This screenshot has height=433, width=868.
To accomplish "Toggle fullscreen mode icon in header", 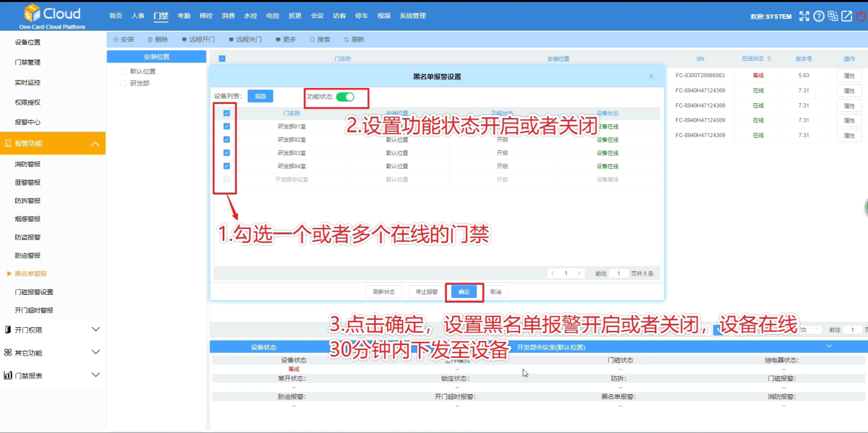I will point(804,16).
